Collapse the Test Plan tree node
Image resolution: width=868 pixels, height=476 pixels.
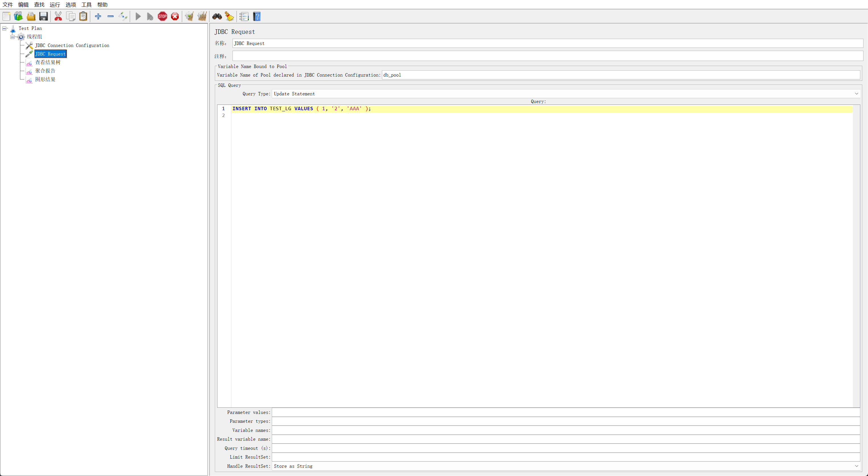coord(4,28)
